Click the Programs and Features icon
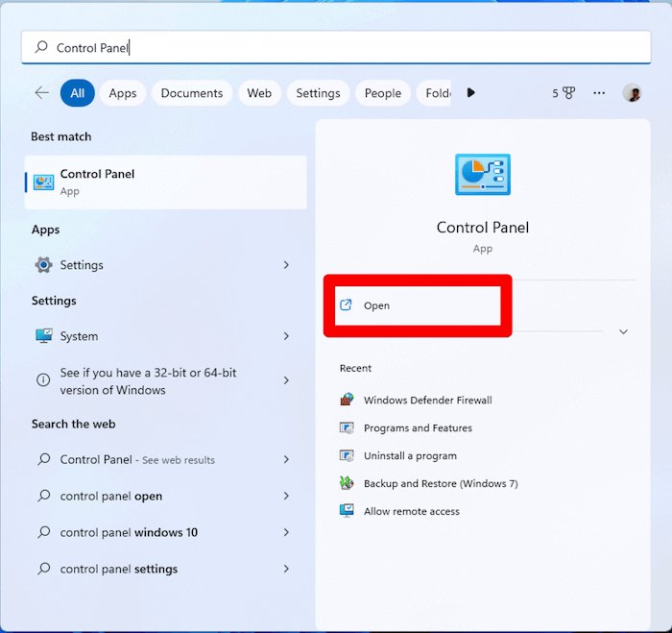Screen dimensions: 672x633 point(347,427)
